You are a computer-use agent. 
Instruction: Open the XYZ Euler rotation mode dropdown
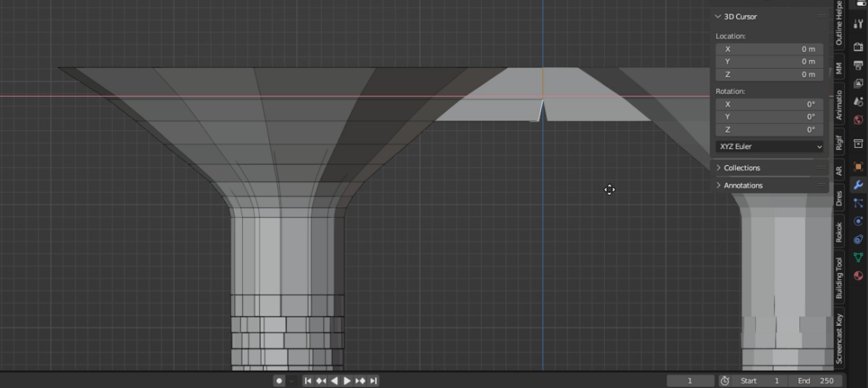click(x=770, y=146)
